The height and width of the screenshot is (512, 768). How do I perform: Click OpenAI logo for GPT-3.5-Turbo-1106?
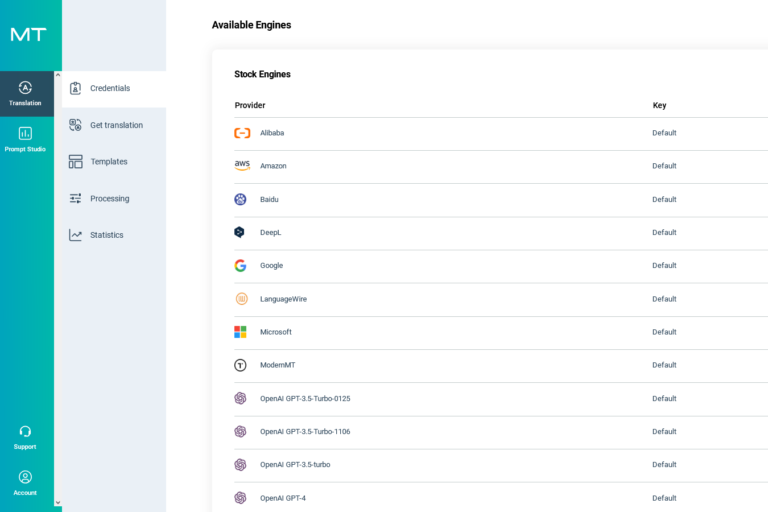click(240, 432)
